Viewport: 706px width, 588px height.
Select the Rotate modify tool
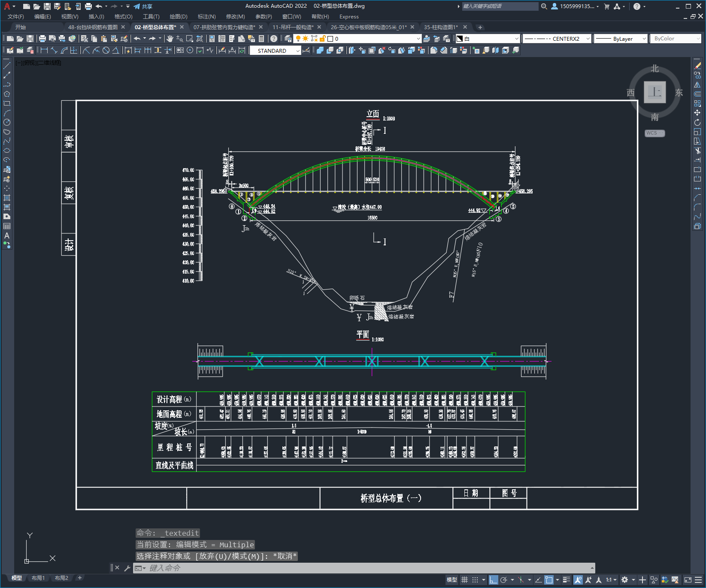pyautogui.click(x=697, y=122)
